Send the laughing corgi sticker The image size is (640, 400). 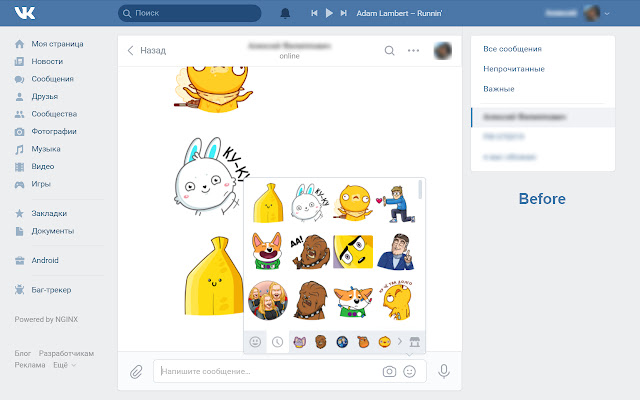coord(267,251)
